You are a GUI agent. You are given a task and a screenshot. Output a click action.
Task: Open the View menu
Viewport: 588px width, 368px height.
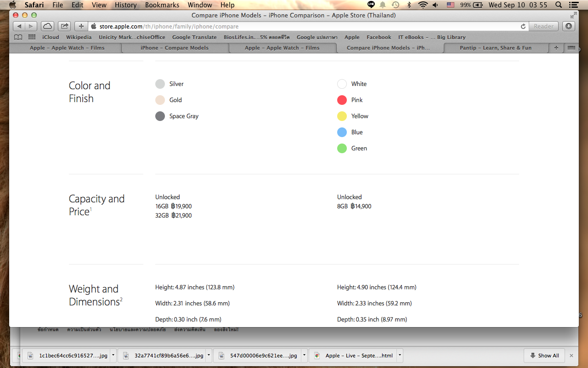[99, 5]
